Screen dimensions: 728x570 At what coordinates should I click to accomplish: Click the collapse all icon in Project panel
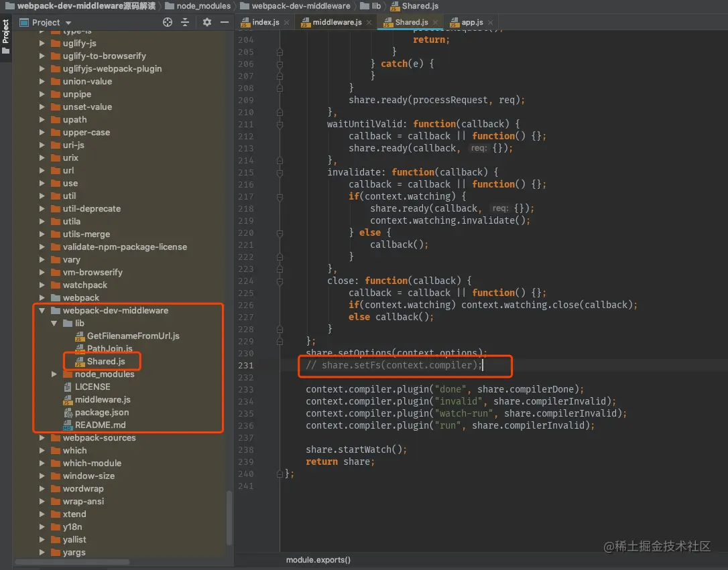coord(185,22)
